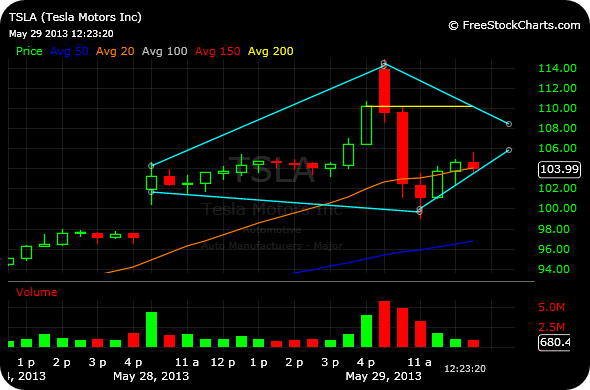The height and width of the screenshot is (390, 590).
Task: Click the Price legend label
Action: click(29, 51)
